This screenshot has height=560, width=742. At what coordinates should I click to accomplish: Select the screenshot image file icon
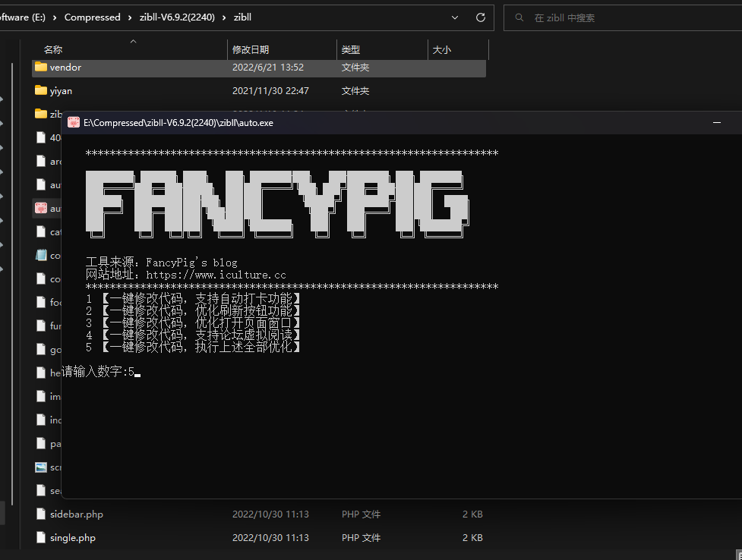tap(41, 467)
